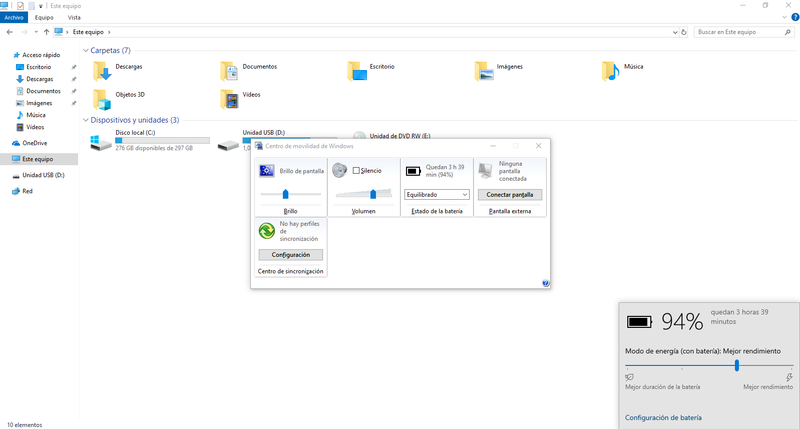Select Vídeos in the navigation pane

tap(35, 127)
